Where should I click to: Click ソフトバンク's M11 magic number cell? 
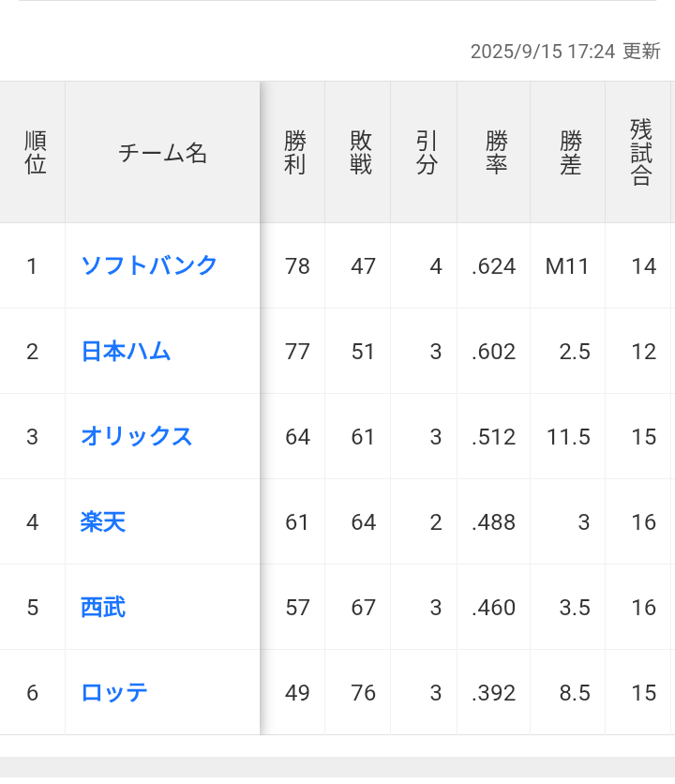point(567,266)
